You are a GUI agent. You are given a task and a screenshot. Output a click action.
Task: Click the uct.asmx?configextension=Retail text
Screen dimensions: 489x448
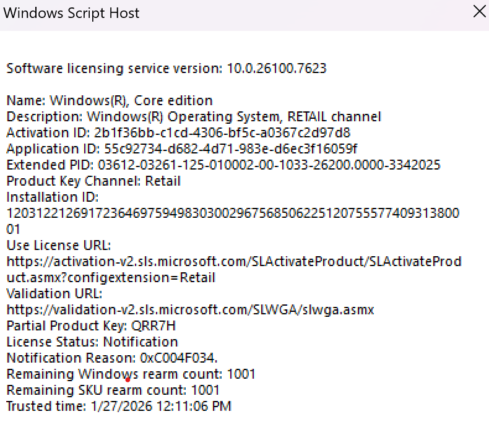click(111, 278)
